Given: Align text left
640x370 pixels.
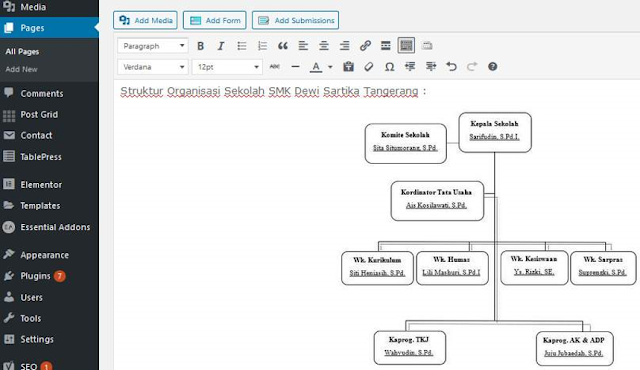Looking at the screenshot, I should [x=303, y=46].
